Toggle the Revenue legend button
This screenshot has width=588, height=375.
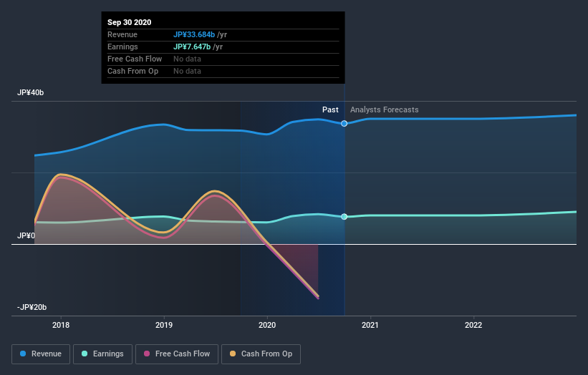coord(41,354)
